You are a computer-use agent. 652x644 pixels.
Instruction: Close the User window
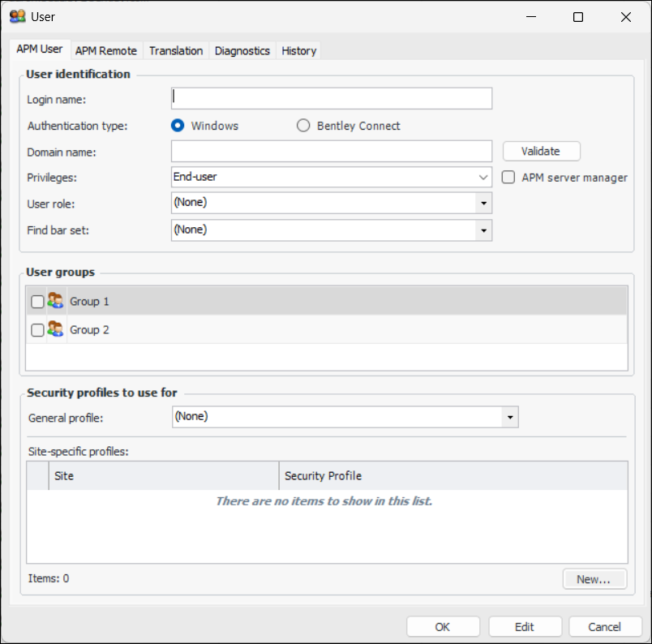click(626, 17)
